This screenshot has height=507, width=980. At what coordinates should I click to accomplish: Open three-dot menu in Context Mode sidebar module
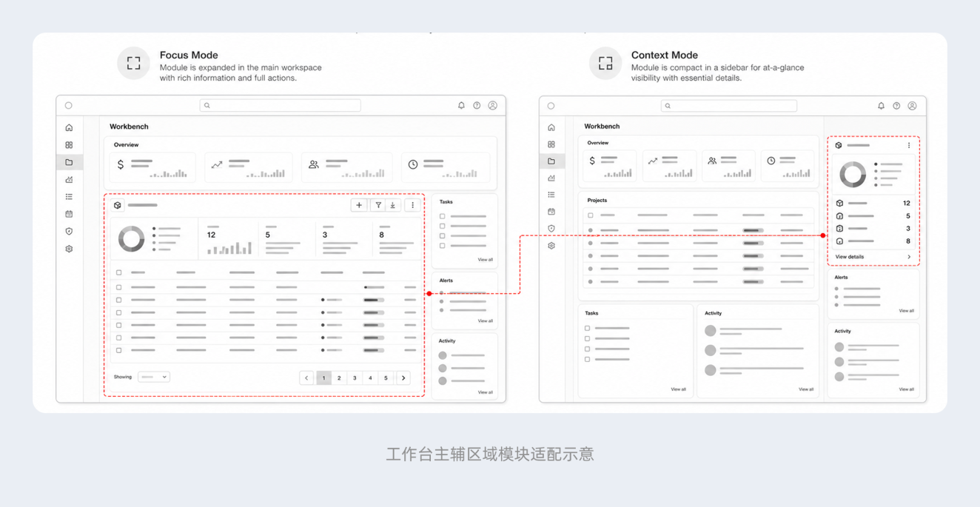click(909, 145)
